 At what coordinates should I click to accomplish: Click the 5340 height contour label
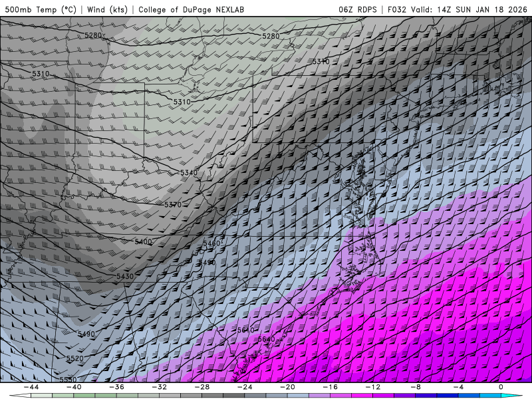click(x=189, y=173)
